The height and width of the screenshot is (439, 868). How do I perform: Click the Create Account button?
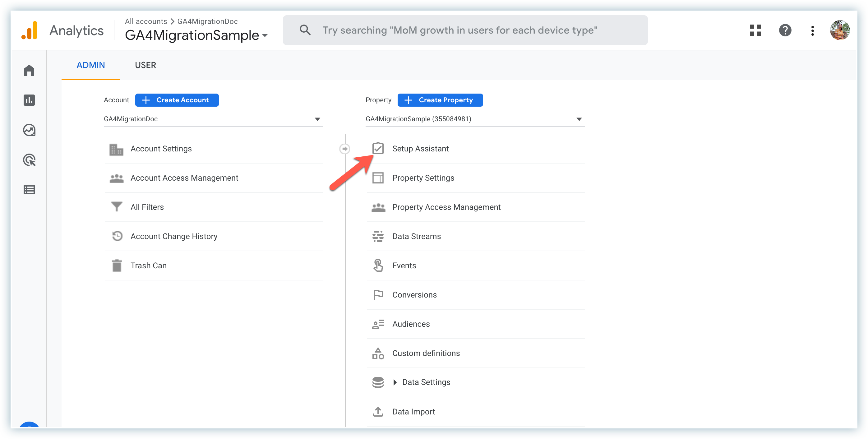pos(177,100)
